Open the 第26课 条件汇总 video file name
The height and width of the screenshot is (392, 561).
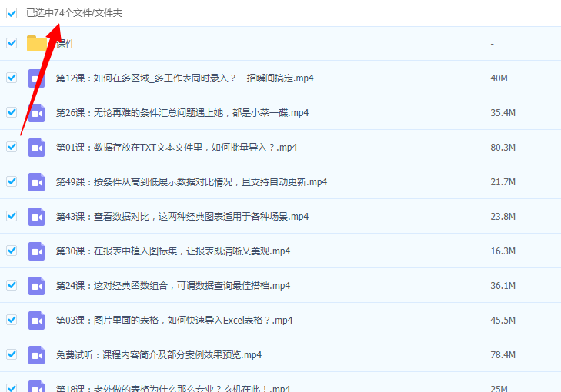(182, 113)
